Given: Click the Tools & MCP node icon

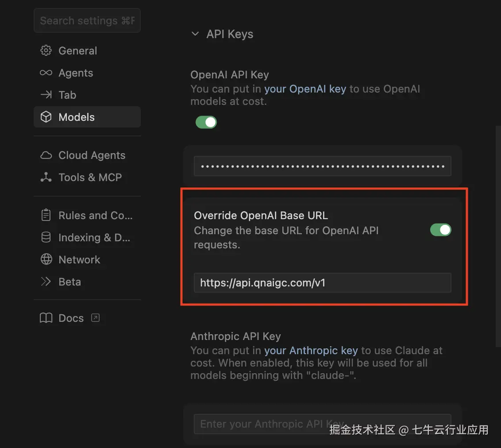Looking at the screenshot, I should point(46,178).
